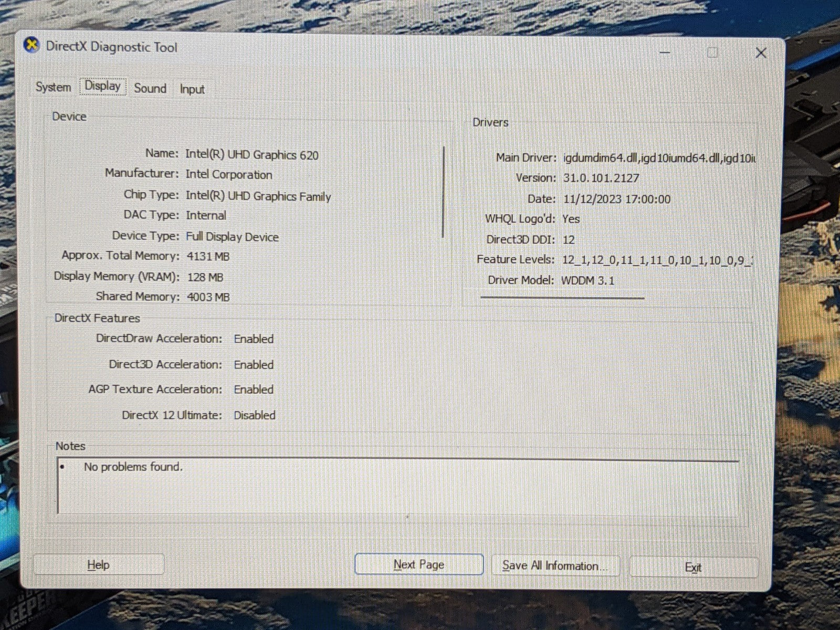
Task: Click the Feature Levels value text
Action: tap(657, 260)
